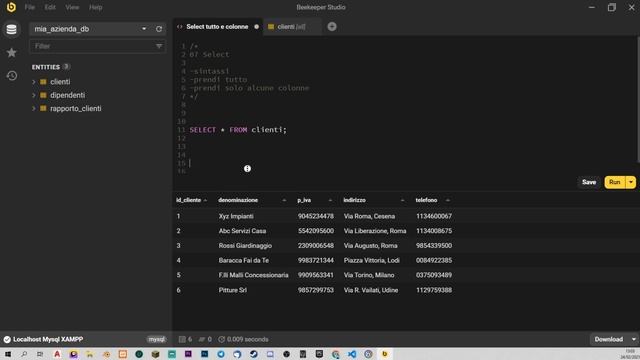Open the entity filter options icon
Viewport: 640px width, 360px height.
[x=159, y=46]
